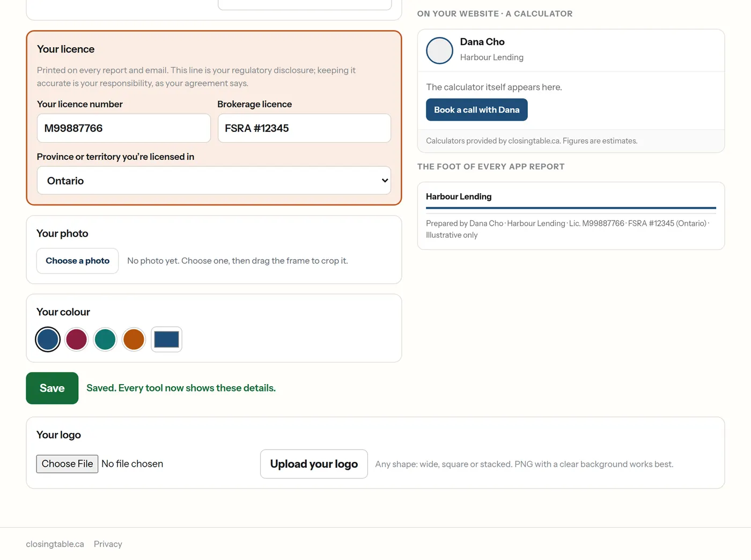Click the 'Dana Cho' name in the preview
The height and width of the screenshot is (560, 751).
click(x=482, y=42)
